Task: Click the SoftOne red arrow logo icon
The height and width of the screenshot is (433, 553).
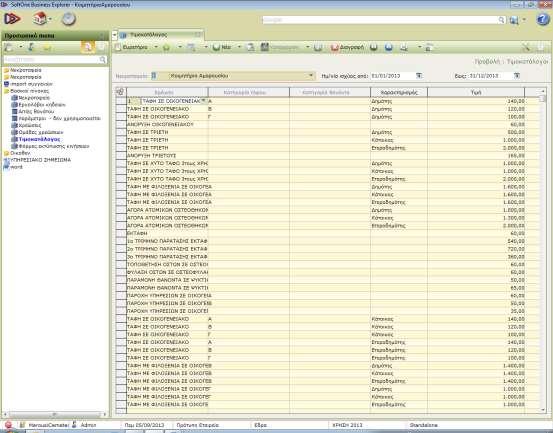Action: point(12,19)
